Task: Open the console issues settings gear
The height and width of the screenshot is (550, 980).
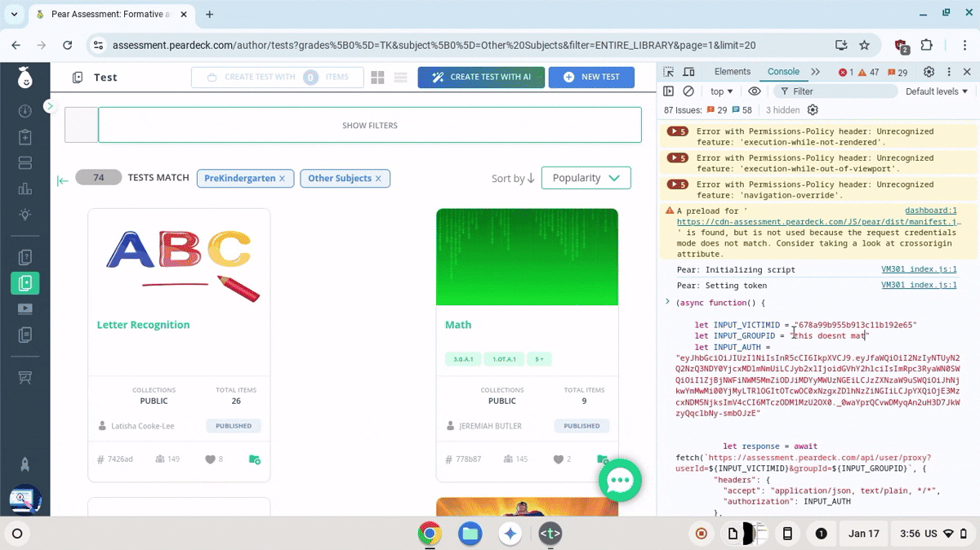Action: (813, 110)
